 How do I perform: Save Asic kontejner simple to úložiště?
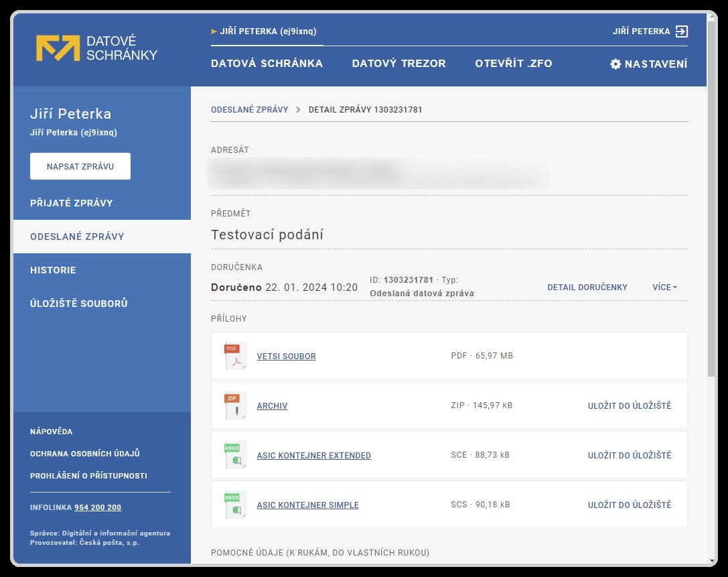(630, 505)
